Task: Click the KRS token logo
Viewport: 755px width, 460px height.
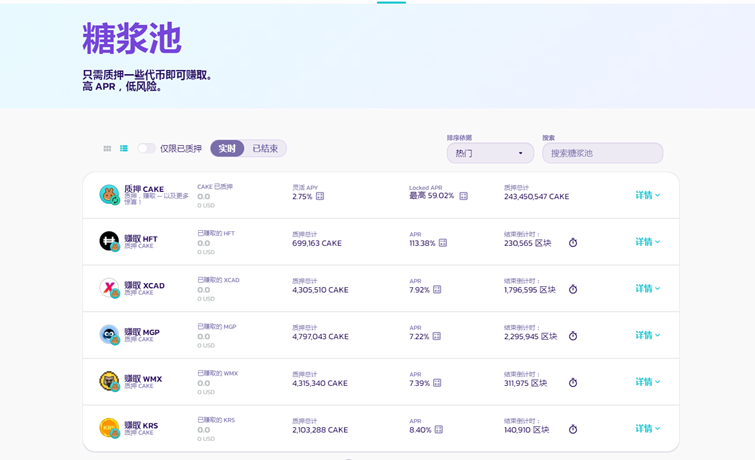Action: click(x=109, y=428)
